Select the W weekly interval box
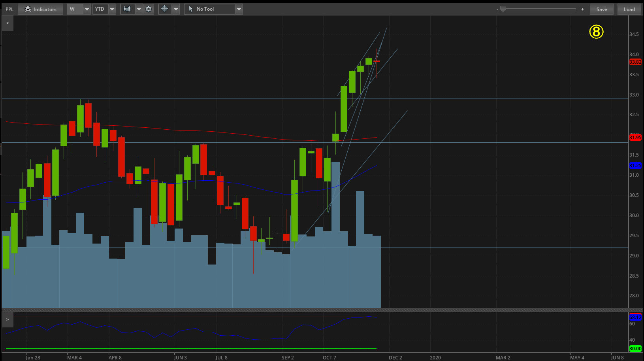The height and width of the screenshot is (361, 644). pos(75,9)
